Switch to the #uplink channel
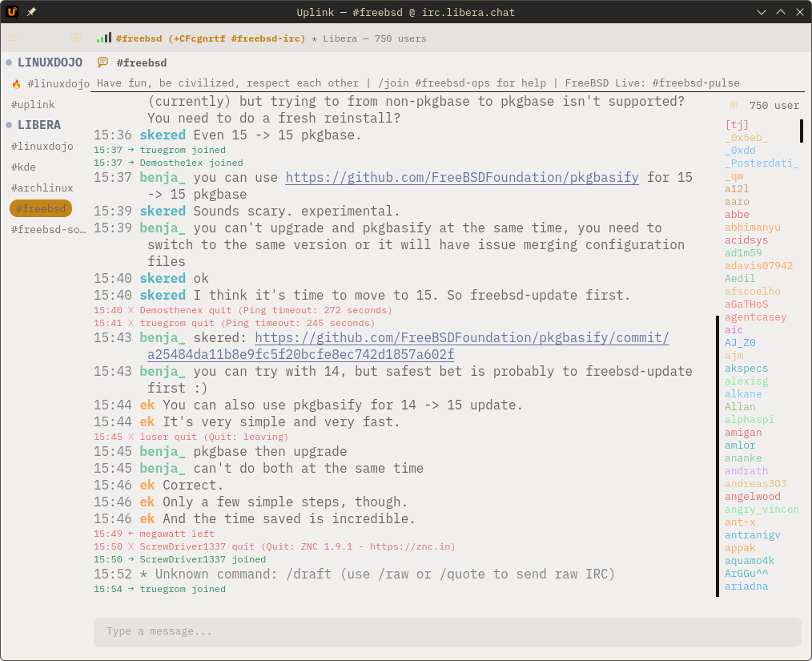Screen dimensions: 812x661 [x=33, y=105]
